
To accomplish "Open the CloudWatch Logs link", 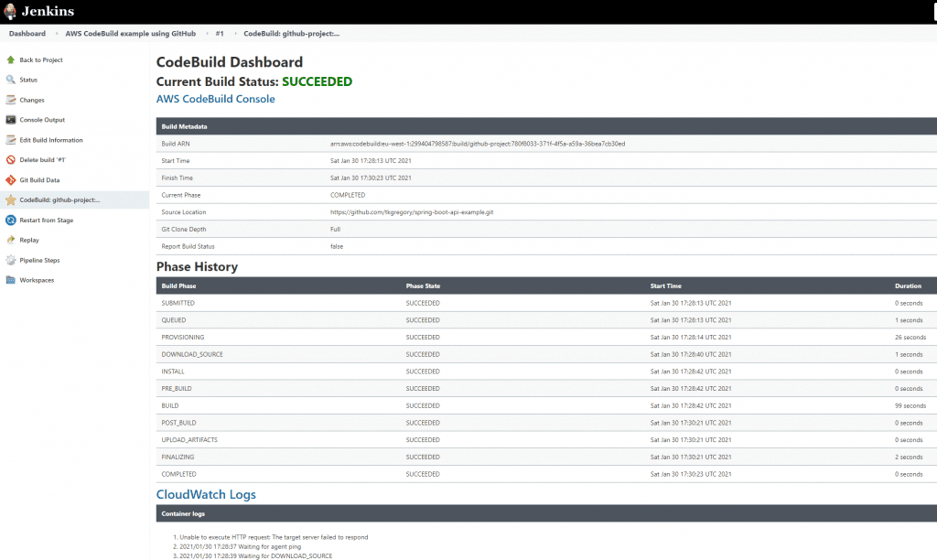I will tap(206, 494).
